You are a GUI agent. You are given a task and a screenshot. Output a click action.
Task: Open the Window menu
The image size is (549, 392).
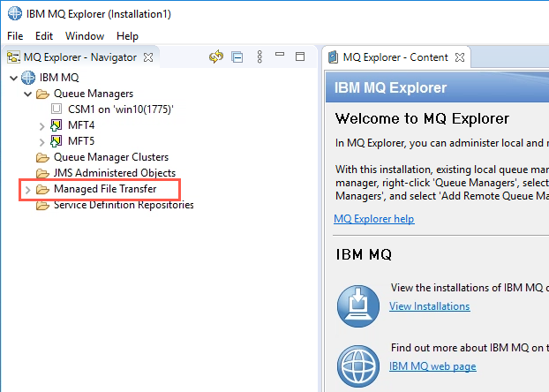(x=85, y=36)
